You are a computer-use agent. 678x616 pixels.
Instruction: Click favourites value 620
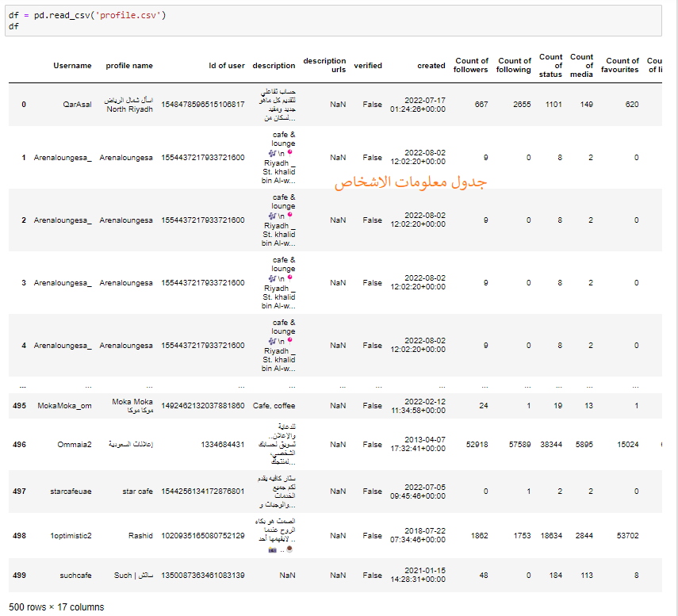pos(632,105)
